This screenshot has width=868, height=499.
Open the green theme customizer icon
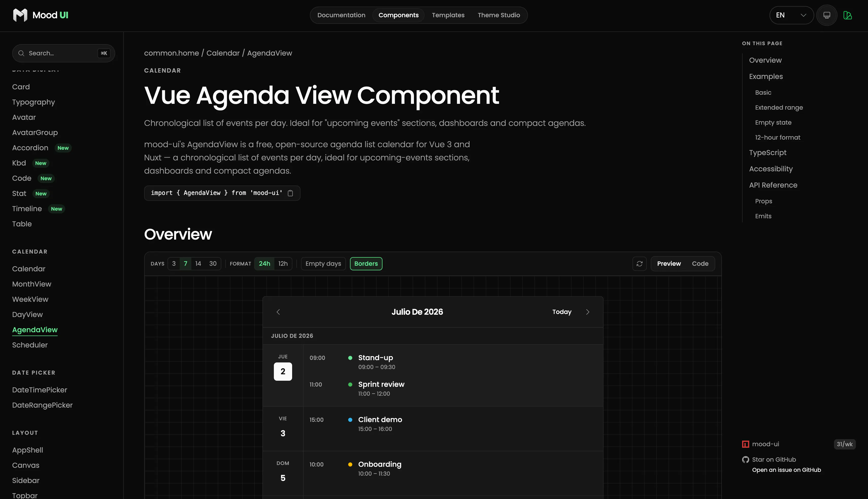tap(847, 15)
